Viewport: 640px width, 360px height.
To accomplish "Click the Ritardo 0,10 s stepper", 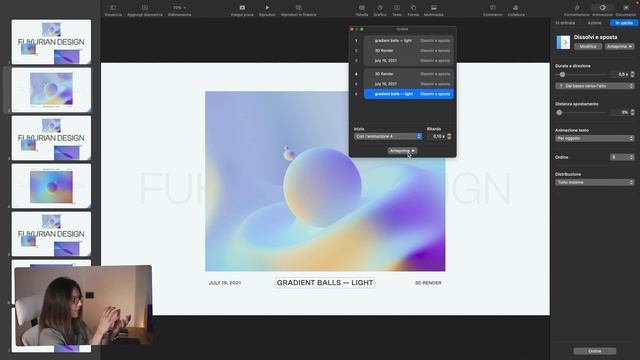I will coord(449,136).
